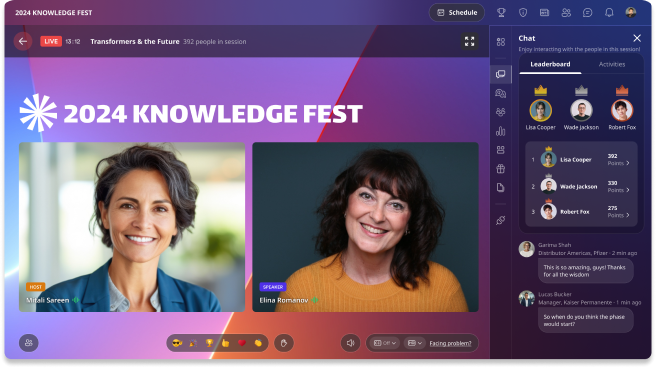
Task: Close the Chat panel
Action: [637, 38]
